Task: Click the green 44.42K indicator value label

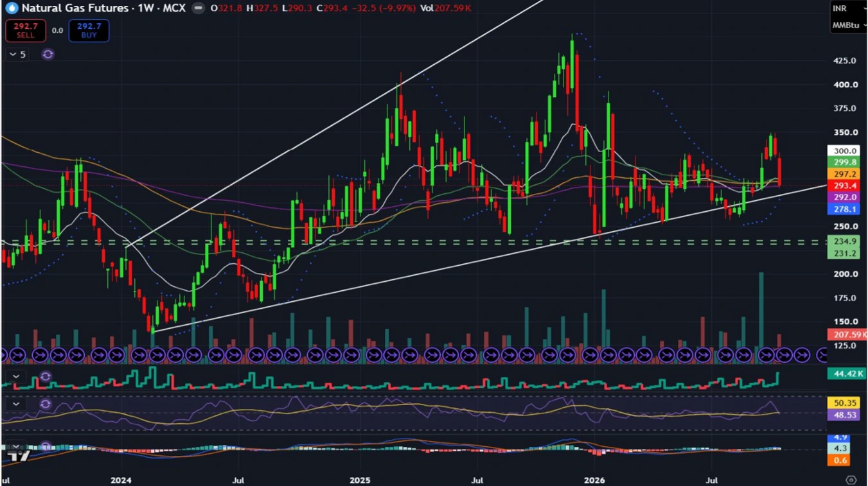Action: click(x=847, y=374)
